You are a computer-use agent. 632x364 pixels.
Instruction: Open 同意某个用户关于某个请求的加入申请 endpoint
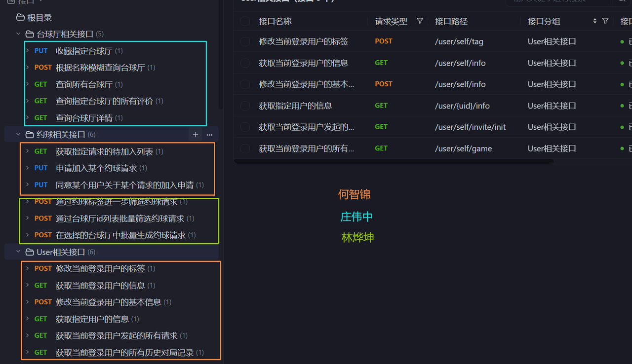click(124, 185)
